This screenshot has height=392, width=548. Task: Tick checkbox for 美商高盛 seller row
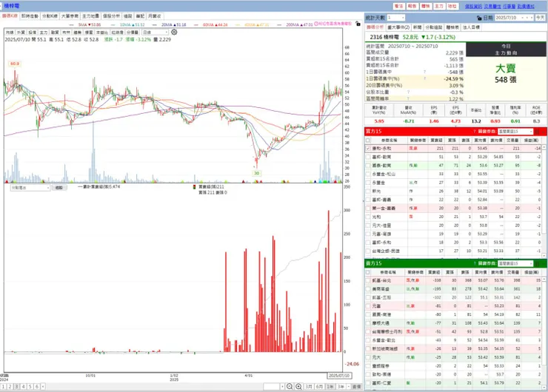coord(367,289)
